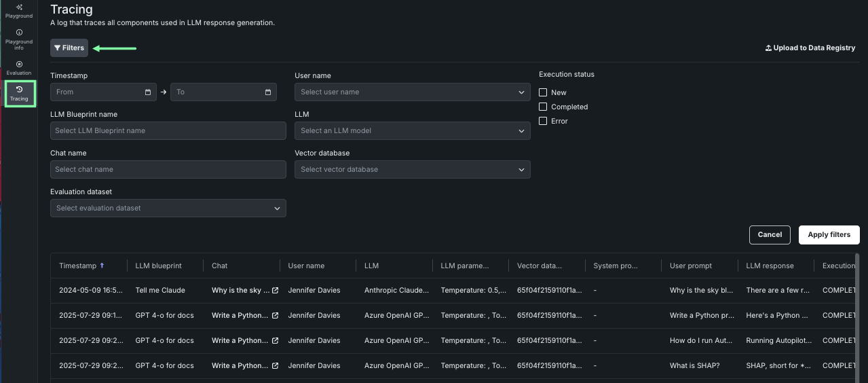Click the calendar icon in To field
This screenshot has height=383, width=868.
point(268,92)
